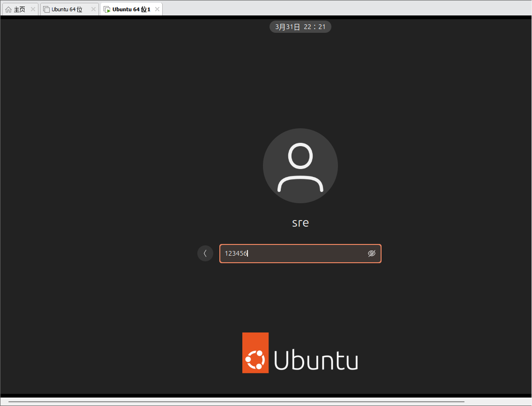Click the sre user avatar
The image size is (532, 406).
300,166
